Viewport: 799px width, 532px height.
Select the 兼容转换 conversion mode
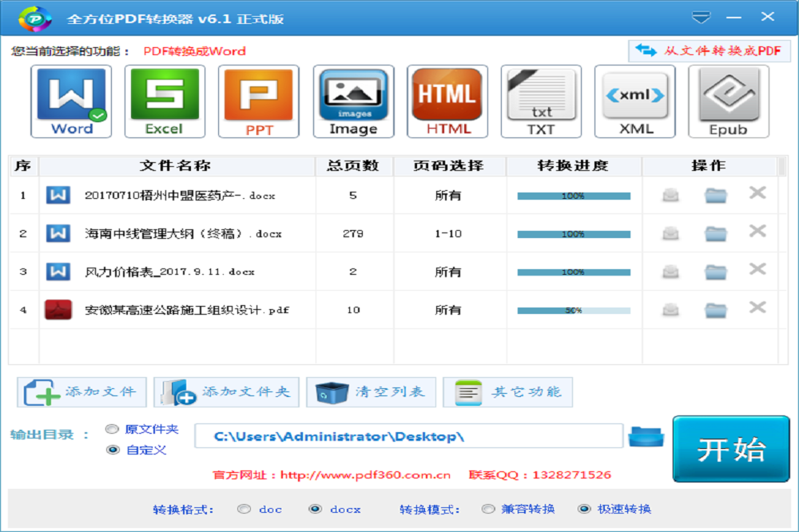coord(487,509)
